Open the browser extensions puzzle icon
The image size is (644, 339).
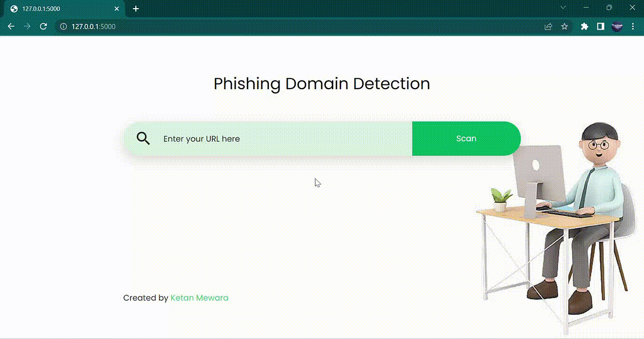(584, 26)
